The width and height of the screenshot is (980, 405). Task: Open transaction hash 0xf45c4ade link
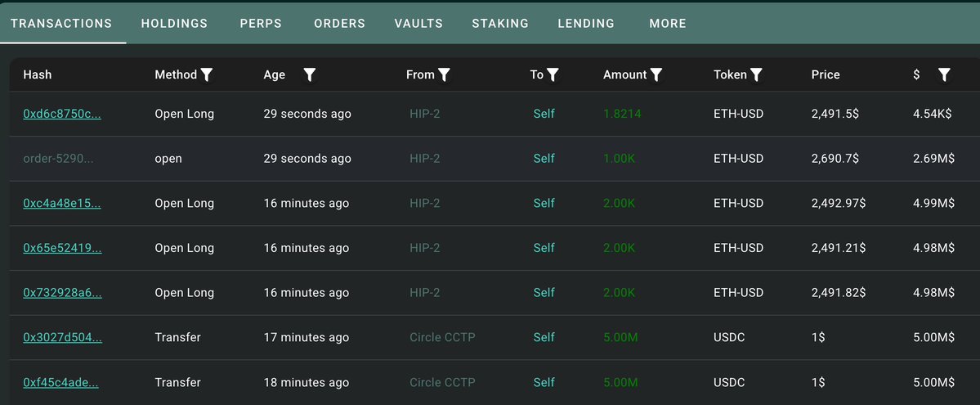tap(60, 382)
